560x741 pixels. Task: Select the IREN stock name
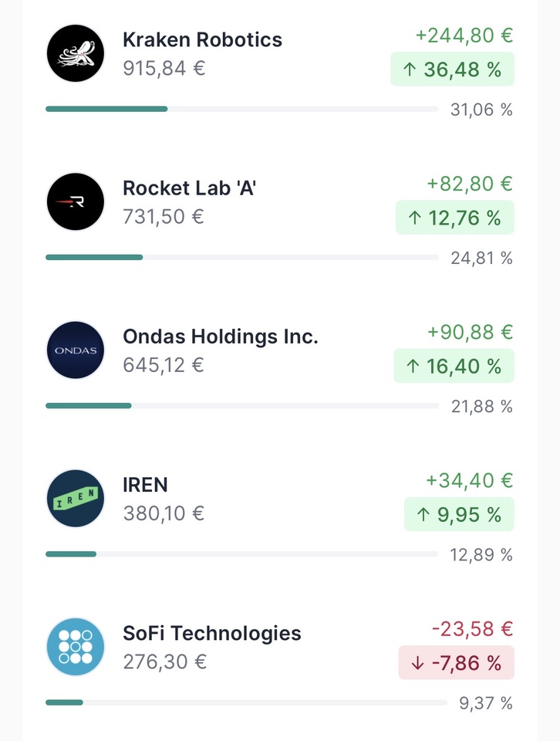pyautogui.click(x=145, y=485)
